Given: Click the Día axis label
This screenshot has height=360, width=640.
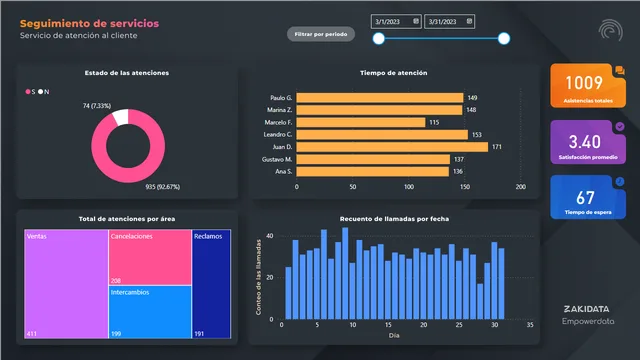Looking at the screenshot, I should point(394,336).
